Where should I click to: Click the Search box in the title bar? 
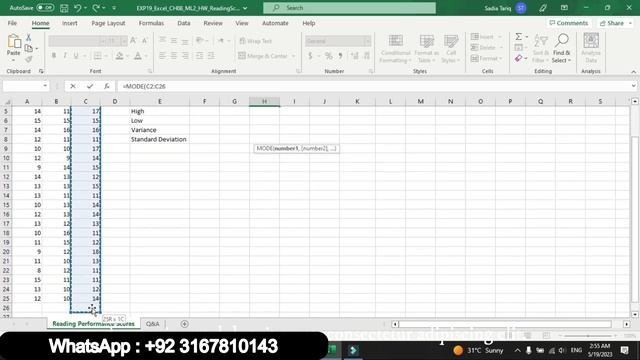(349, 8)
